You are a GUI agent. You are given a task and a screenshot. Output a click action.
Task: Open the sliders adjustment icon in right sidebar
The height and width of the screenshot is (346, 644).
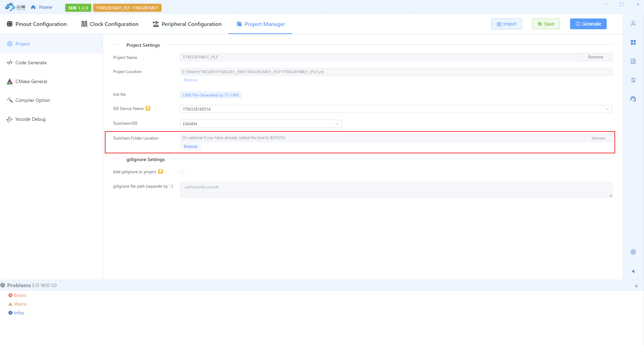click(633, 80)
